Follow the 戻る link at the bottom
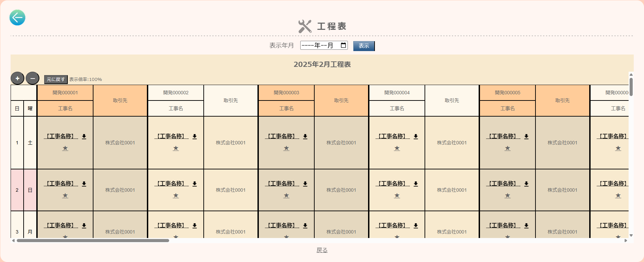 pos(322,250)
